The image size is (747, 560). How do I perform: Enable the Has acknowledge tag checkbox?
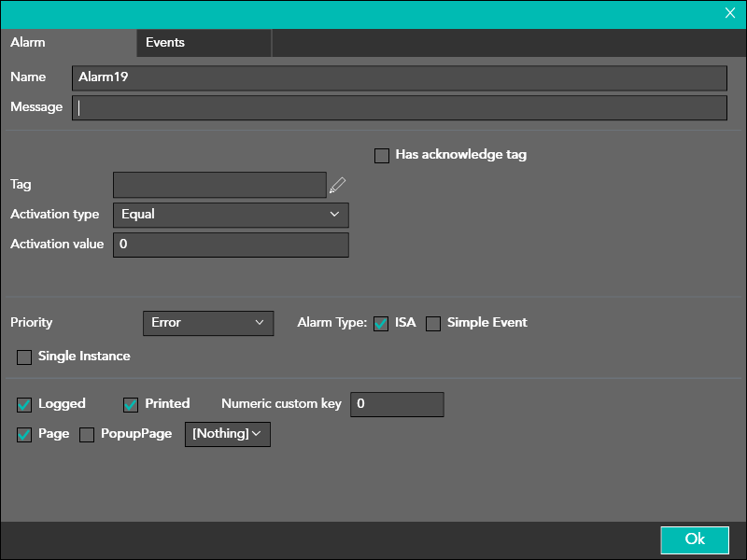382,156
